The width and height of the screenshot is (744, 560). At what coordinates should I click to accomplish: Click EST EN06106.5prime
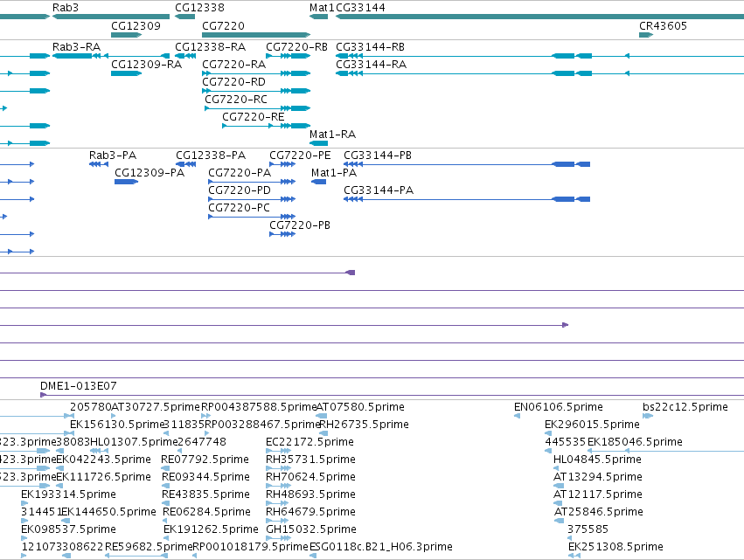click(x=559, y=407)
